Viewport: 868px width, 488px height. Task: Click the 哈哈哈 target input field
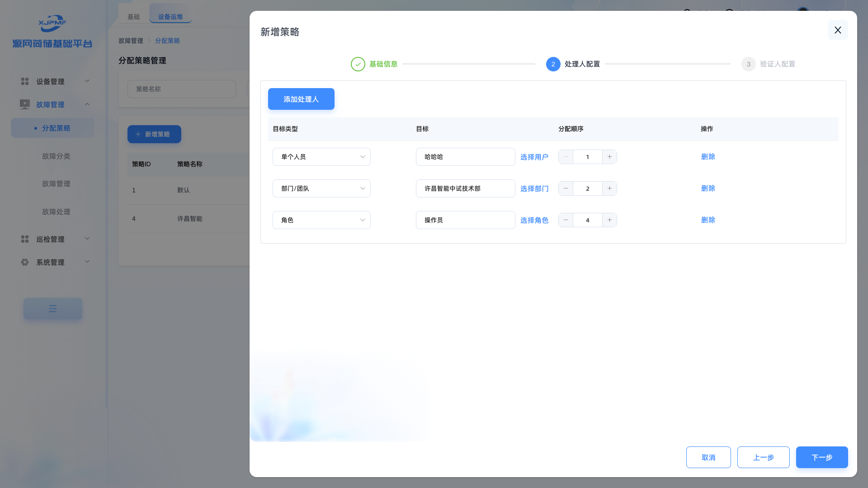point(465,157)
